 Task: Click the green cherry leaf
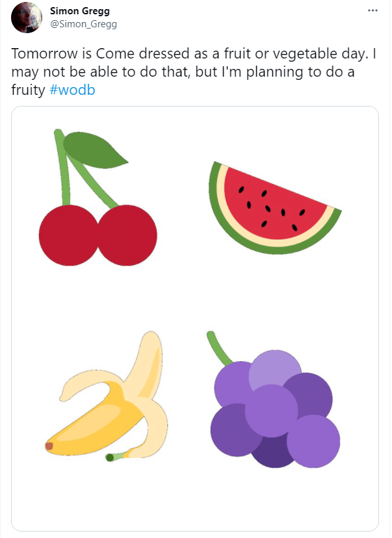coord(94,150)
